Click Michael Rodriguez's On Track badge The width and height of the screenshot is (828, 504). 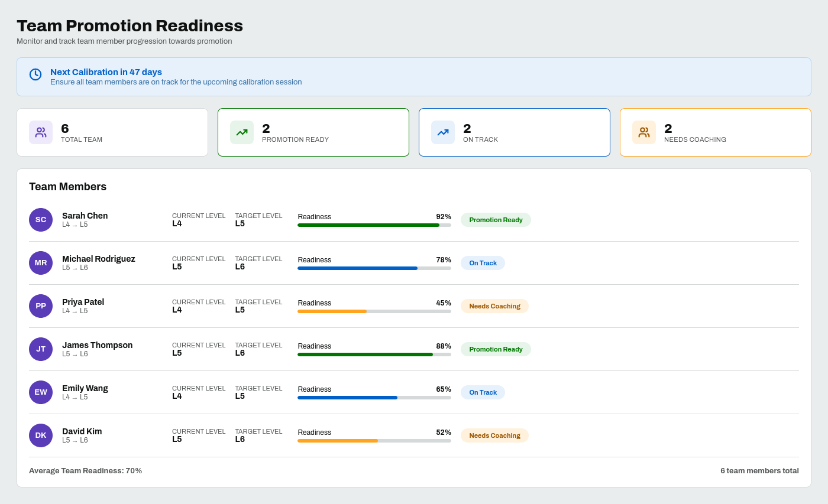[483, 263]
